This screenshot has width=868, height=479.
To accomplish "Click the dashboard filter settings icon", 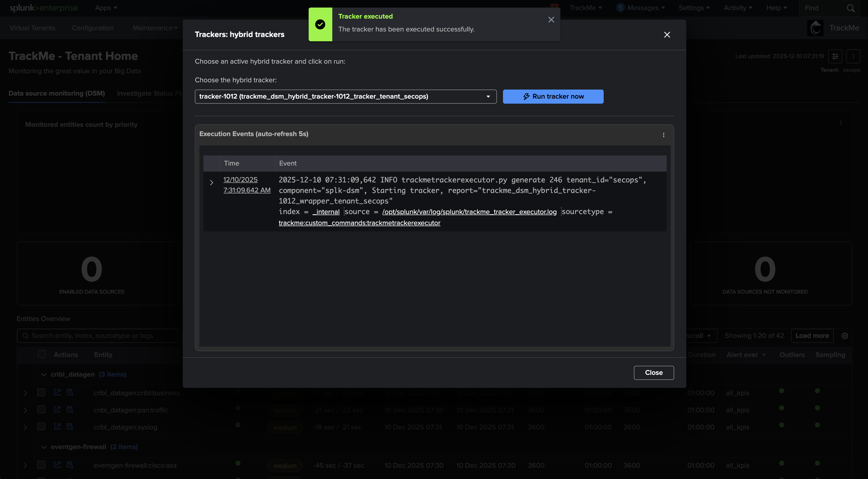I will click(835, 56).
